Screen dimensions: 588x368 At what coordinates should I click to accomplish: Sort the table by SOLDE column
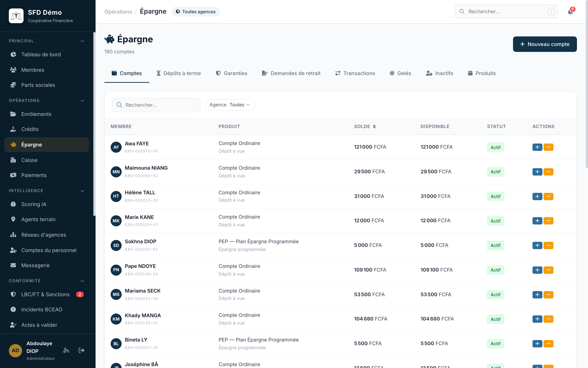pyautogui.click(x=365, y=126)
